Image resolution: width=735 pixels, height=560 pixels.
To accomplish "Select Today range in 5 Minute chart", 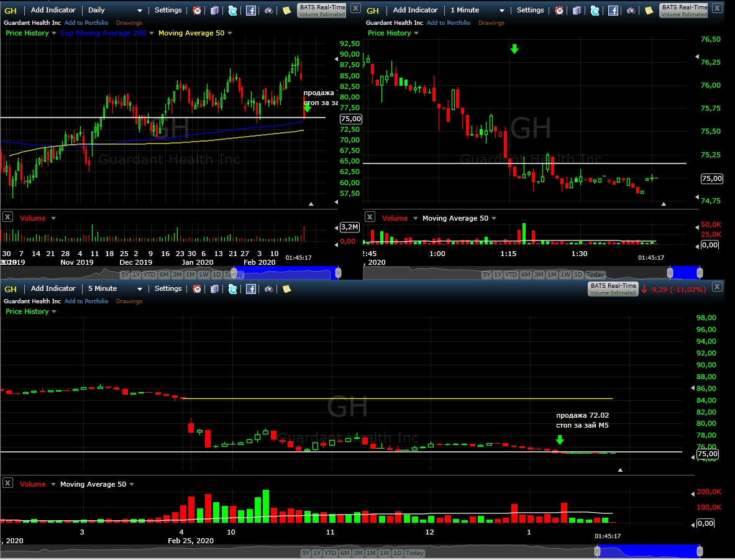I will [x=414, y=553].
